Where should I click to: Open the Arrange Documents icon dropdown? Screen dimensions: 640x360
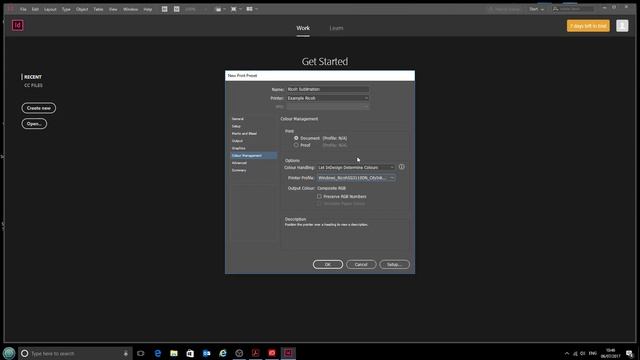(251, 9)
